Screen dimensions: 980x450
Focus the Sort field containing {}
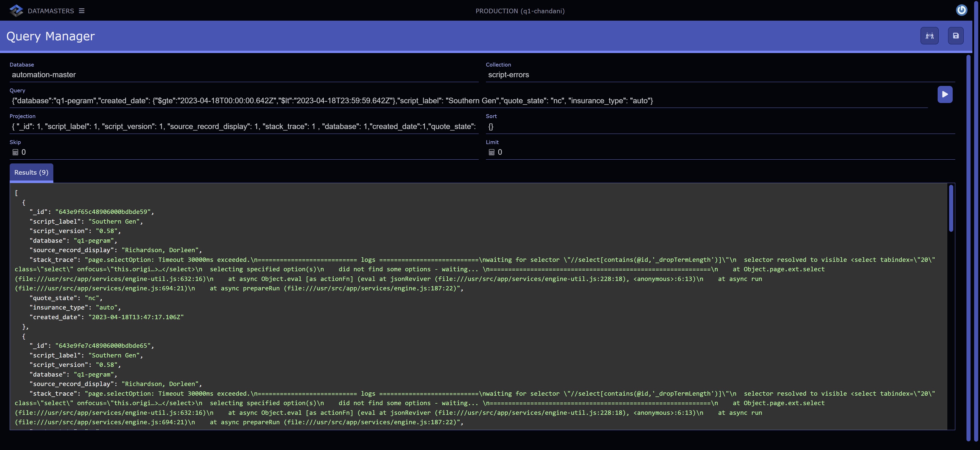click(719, 126)
